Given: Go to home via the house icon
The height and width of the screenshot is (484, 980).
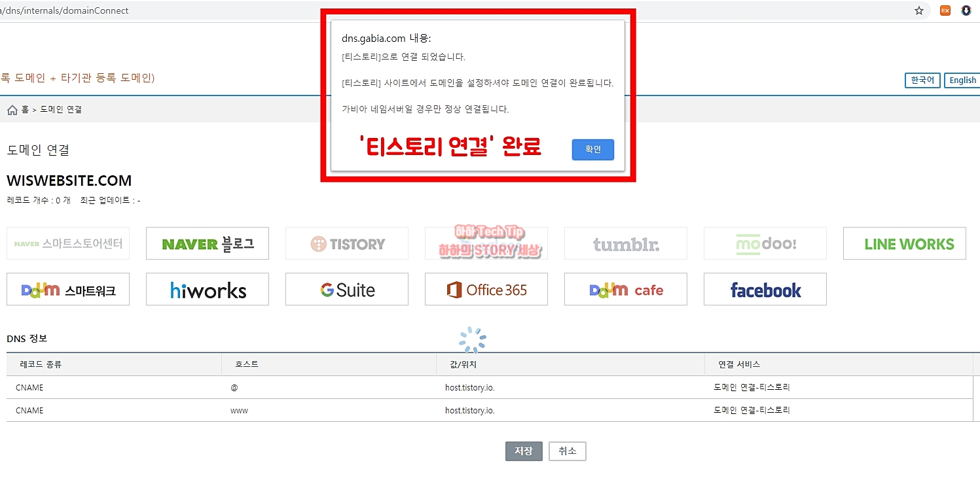Looking at the screenshot, I should (12, 110).
